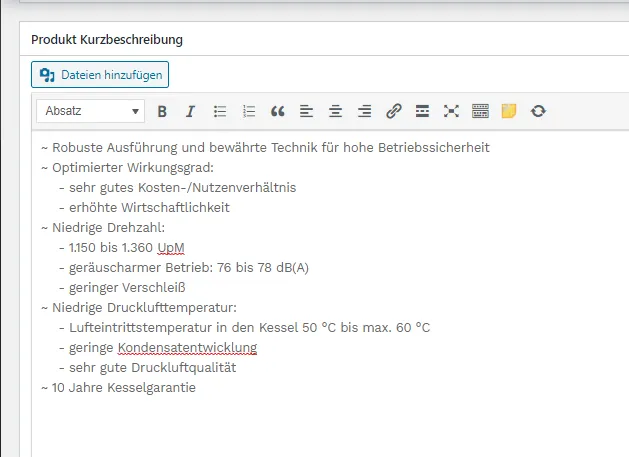The width and height of the screenshot is (629, 457).
Task: Click the Dateien hinzufügen button
Action: point(100,75)
